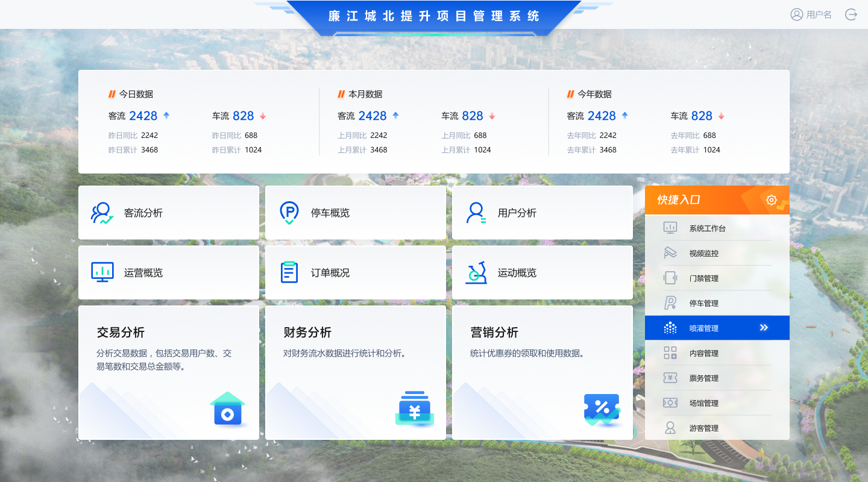Click the logout icon in top-right corner
This screenshot has height=482, width=868.
(851, 14)
